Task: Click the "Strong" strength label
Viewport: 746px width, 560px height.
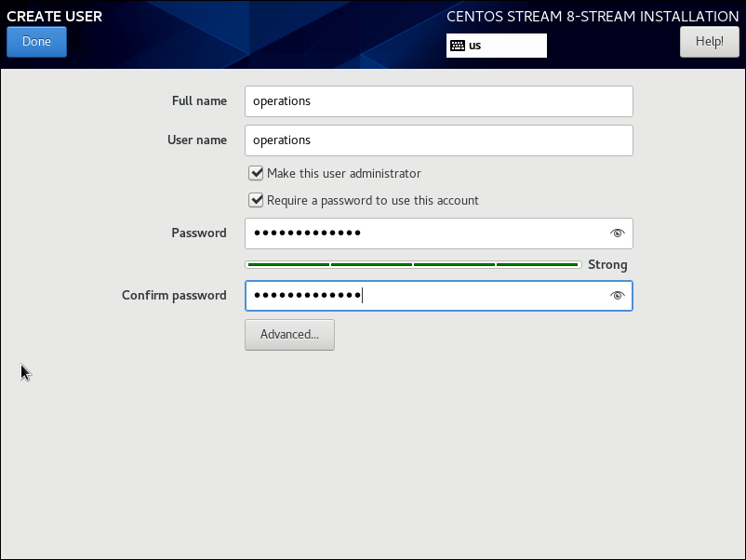Action: point(607,265)
